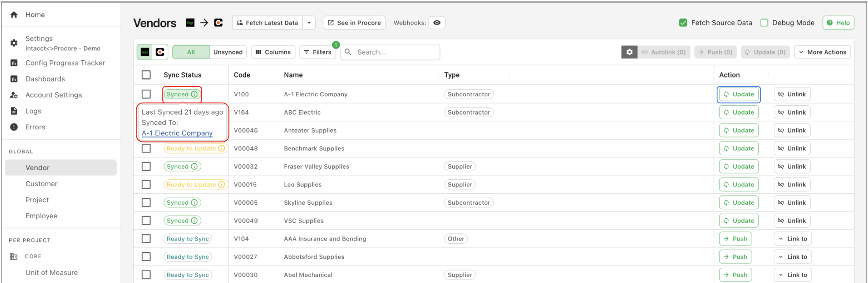
Task: Switch to the All tab
Action: (x=191, y=52)
